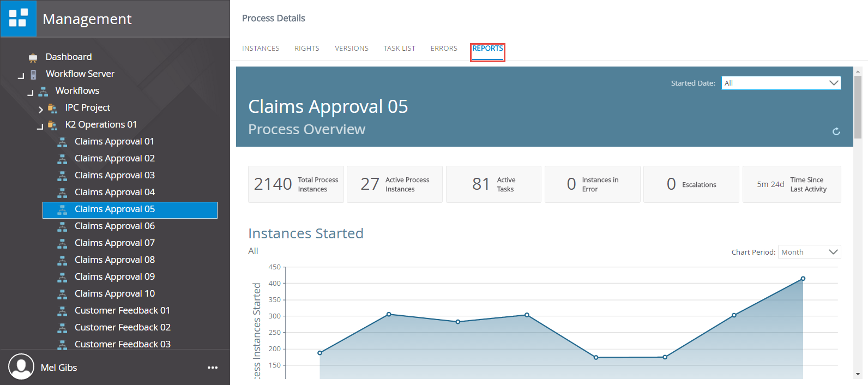Image resolution: width=868 pixels, height=385 pixels.
Task: Open the Started Date dropdown
Action: click(781, 83)
